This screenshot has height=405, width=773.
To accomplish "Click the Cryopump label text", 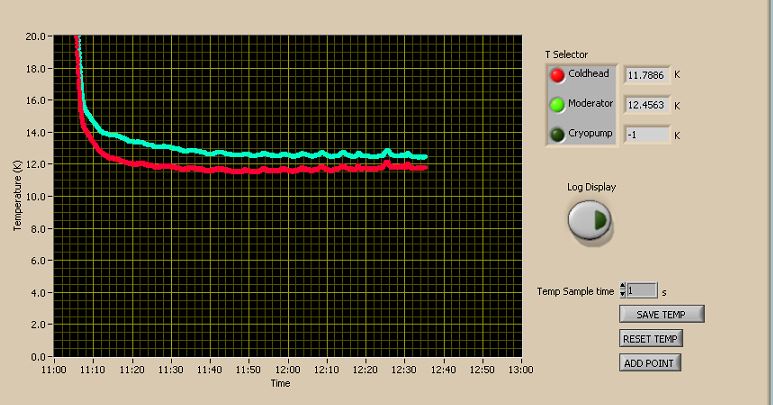I will coord(590,134).
